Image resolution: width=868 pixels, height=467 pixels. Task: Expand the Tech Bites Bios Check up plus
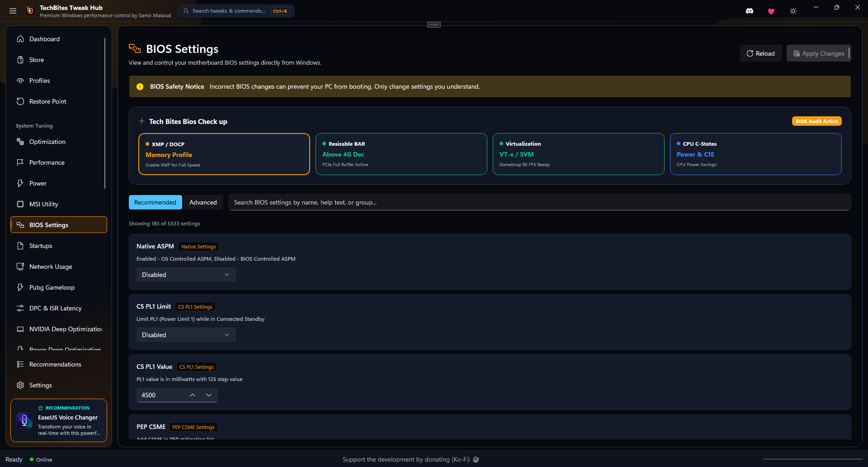tap(142, 121)
